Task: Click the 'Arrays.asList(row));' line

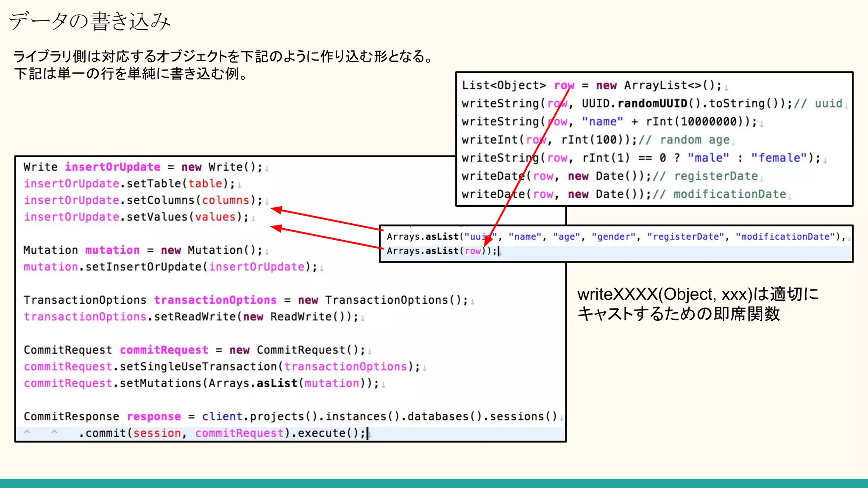Action: [x=442, y=251]
